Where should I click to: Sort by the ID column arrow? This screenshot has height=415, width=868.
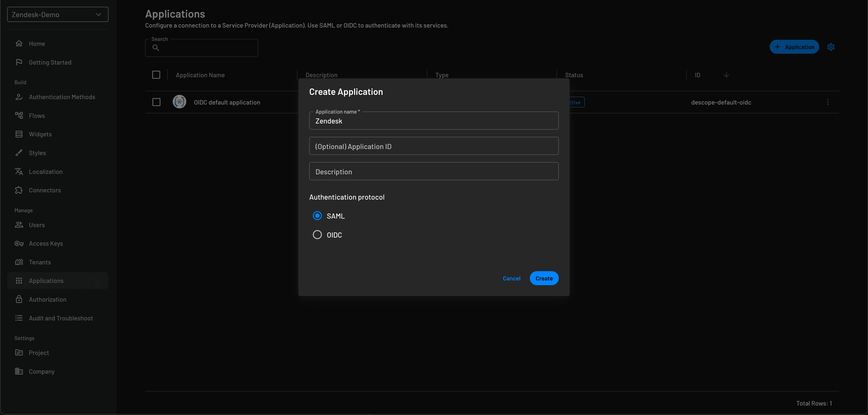click(x=726, y=75)
